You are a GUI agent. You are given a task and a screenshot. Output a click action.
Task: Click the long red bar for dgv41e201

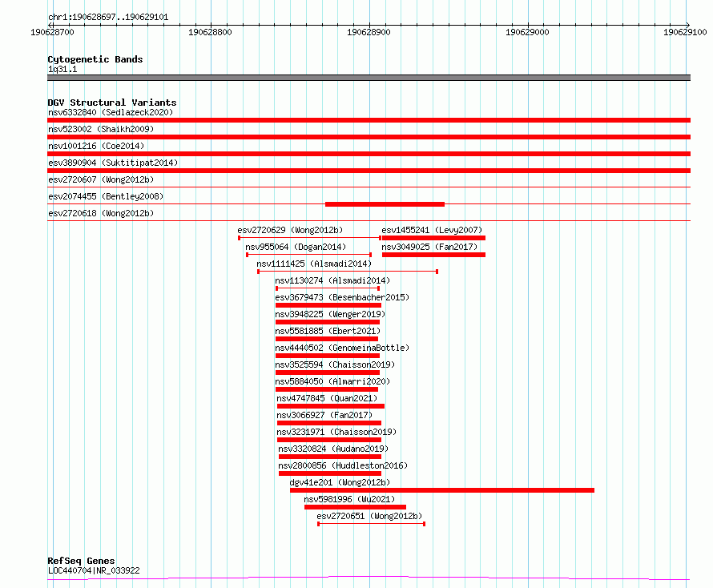pyautogui.click(x=442, y=490)
